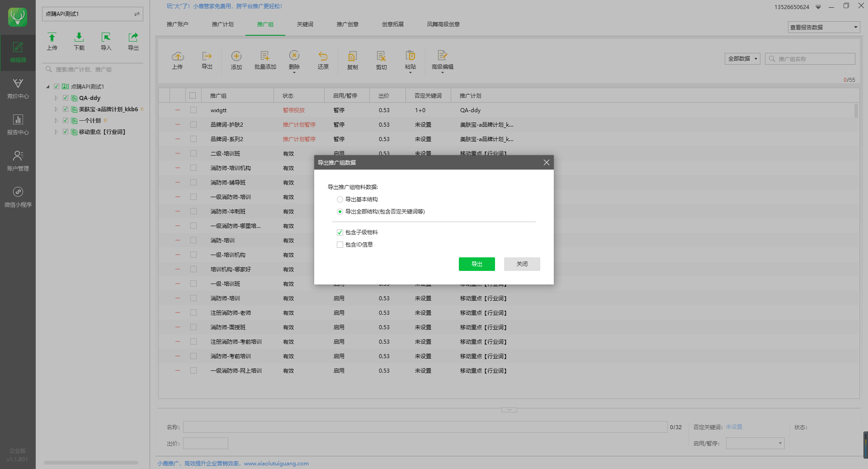Collapse the 点睛API测试1 root tree node
Image resolution: width=868 pixels, height=469 pixels.
pos(48,86)
